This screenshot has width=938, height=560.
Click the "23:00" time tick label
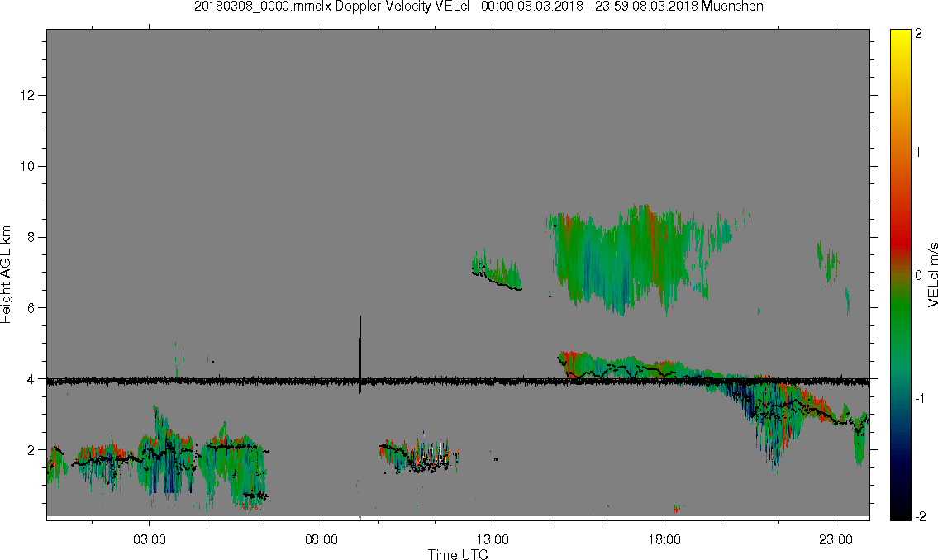pos(836,539)
